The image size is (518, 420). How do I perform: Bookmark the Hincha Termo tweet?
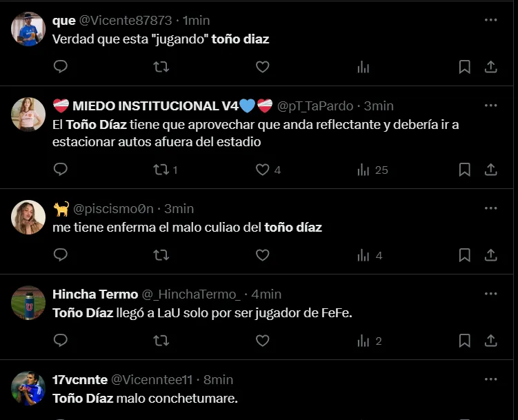point(465,341)
